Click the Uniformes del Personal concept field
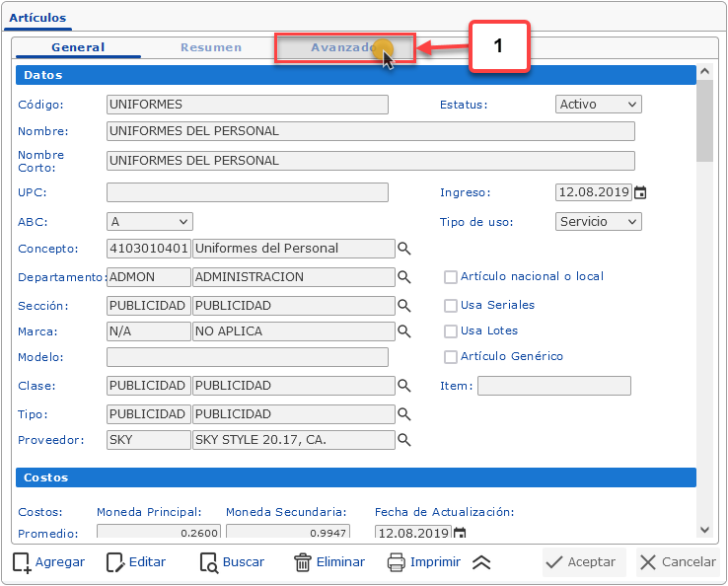Viewport: 728px width, 586px height. coord(294,249)
